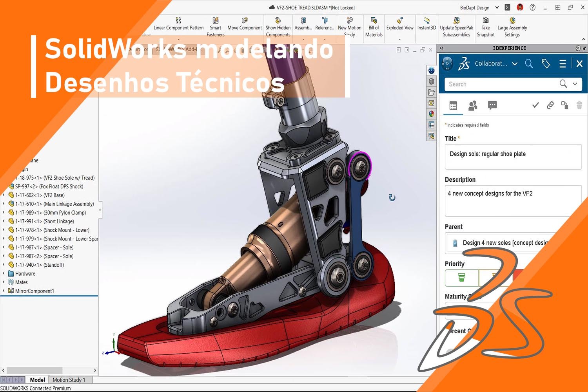This screenshot has width=588, height=392.
Task: Click Show Hidden Components icon
Action: click(278, 20)
